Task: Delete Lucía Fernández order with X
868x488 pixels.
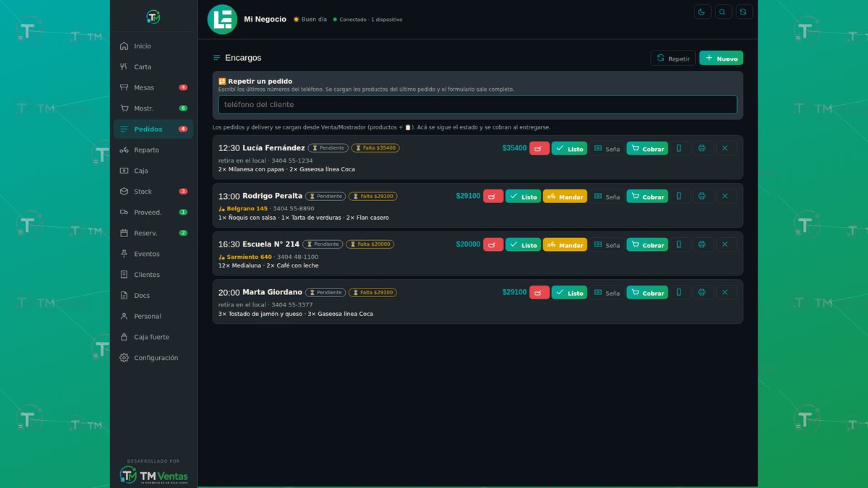Action: [726, 148]
